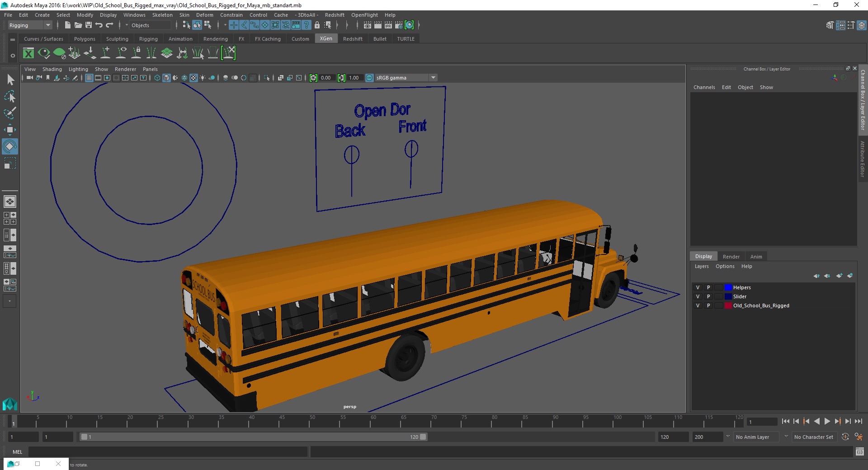
Task: Step forward one key button
Action: click(x=837, y=421)
